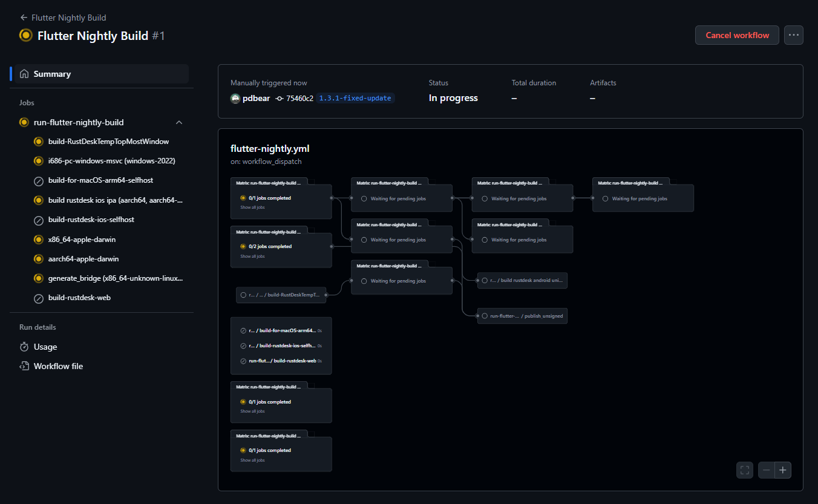Open the pdbear user profile link
Viewport: 818px width, 504px height.
(257, 98)
